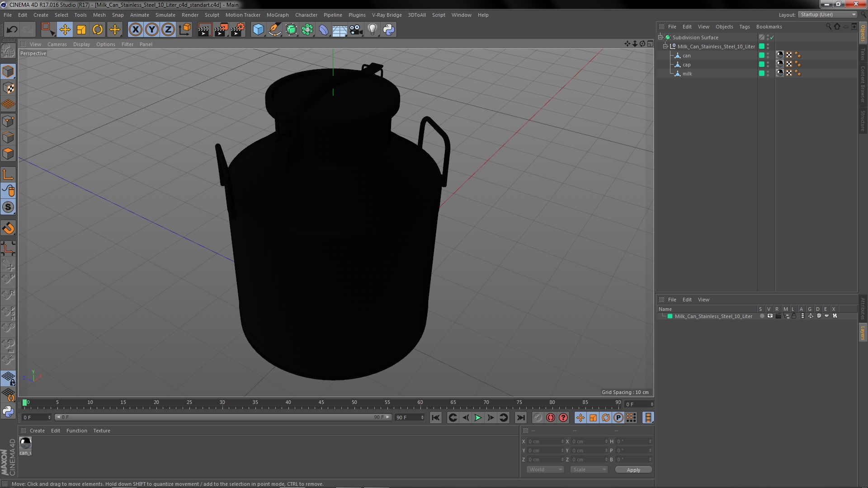Click the Apply button in coordinates panel

tap(633, 470)
